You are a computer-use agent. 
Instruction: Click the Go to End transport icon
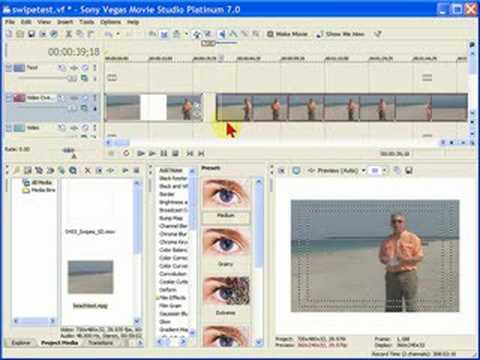201,153
